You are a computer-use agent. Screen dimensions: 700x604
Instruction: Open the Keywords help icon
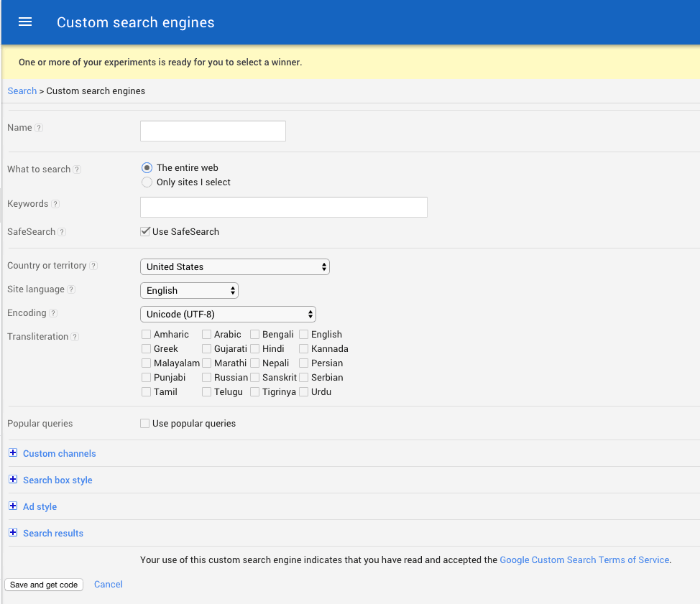pos(55,204)
